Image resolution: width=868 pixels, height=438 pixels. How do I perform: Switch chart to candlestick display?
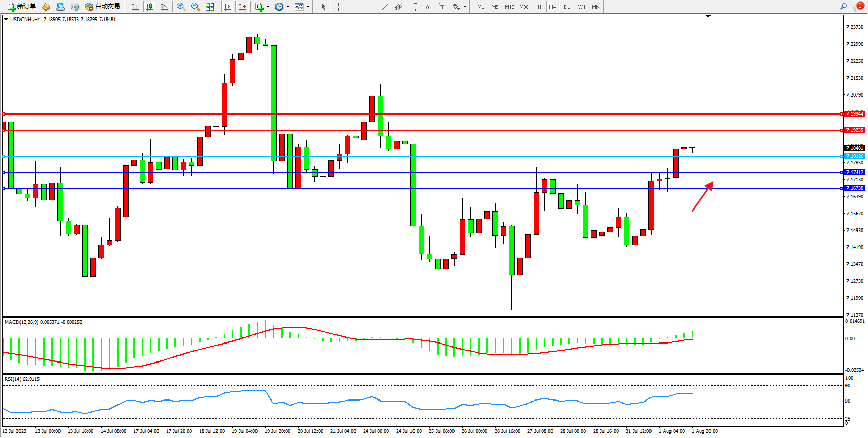pyautogui.click(x=150, y=7)
